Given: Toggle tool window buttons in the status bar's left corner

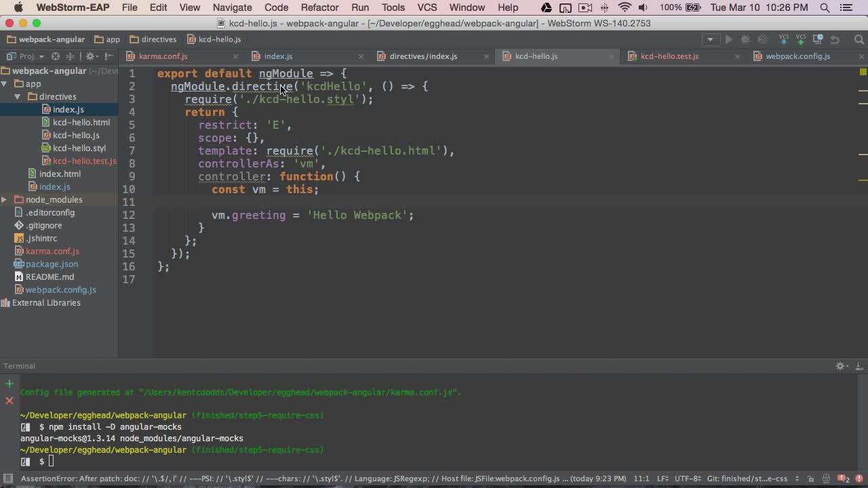Looking at the screenshot, I should coord(7,479).
